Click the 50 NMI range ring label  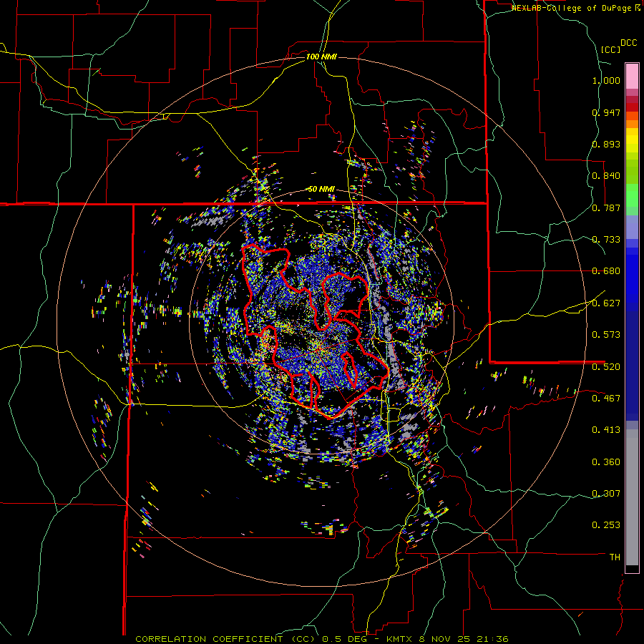click(x=321, y=189)
